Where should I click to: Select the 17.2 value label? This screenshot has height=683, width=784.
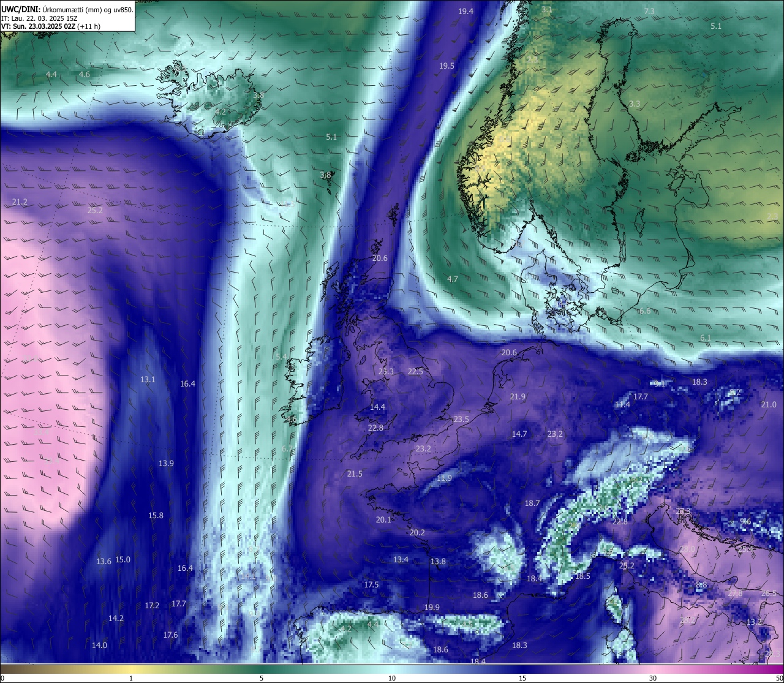(x=152, y=606)
